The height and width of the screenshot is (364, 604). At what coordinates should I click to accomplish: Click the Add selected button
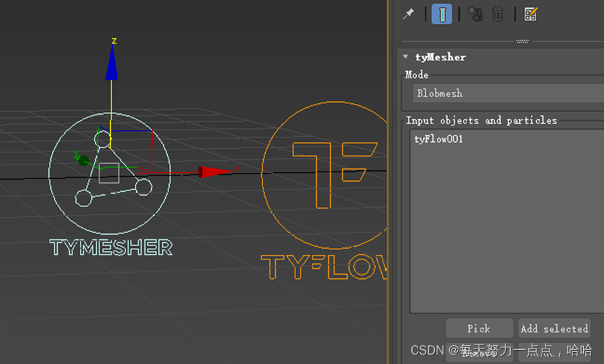click(x=554, y=328)
